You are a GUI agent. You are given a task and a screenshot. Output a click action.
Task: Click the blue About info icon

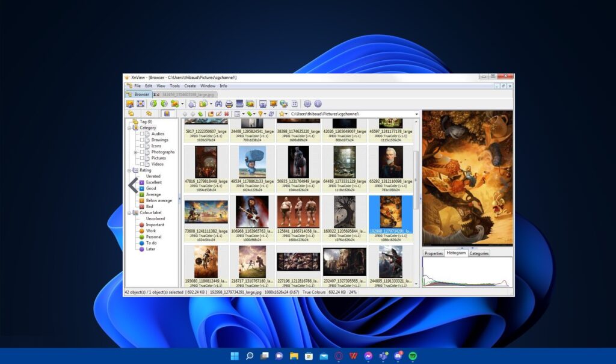click(318, 103)
